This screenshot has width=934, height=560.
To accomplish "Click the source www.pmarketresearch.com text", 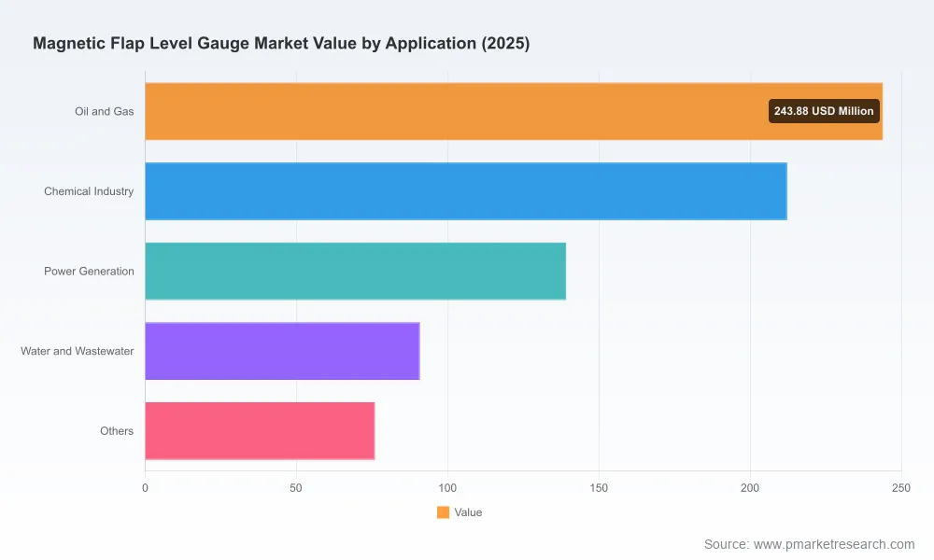I will 810,544.
